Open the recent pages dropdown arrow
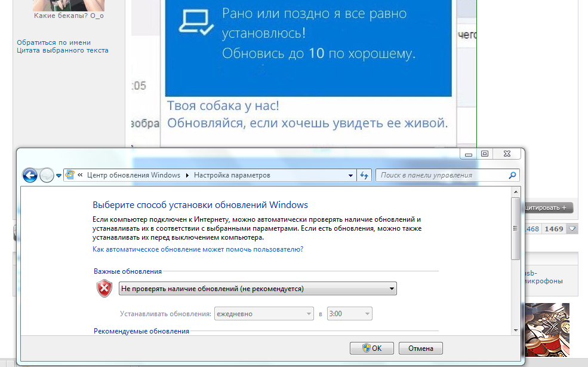 pos(59,175)
